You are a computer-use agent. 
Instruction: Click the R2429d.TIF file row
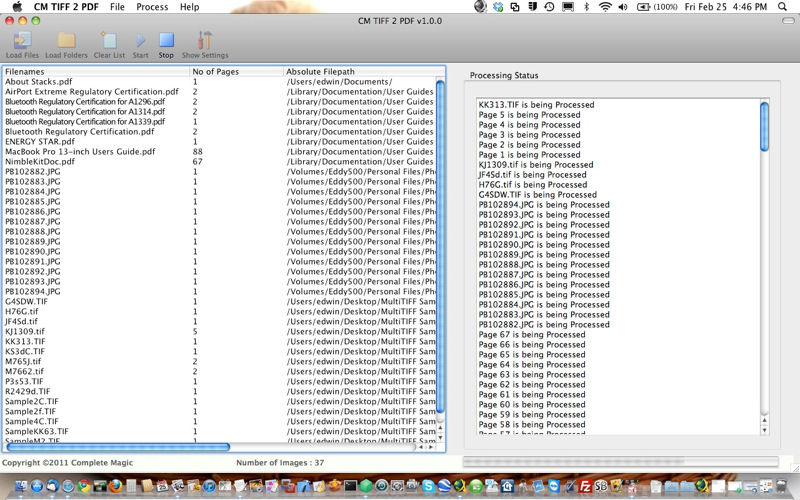coord(219,391)
